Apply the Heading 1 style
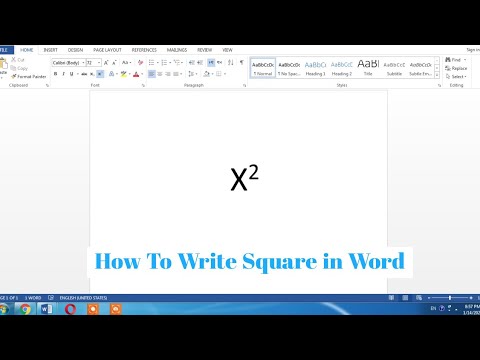The width and height of the screenshot is (480, 360). [315, 68]
